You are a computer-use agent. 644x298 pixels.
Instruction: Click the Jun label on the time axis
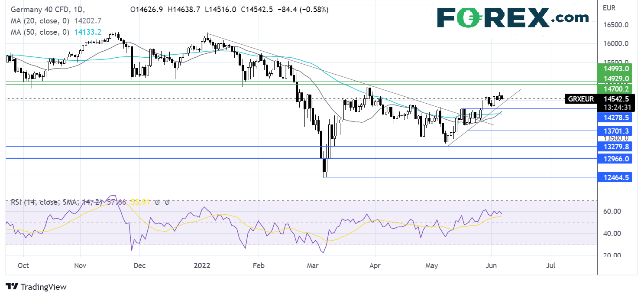(491, 265)
